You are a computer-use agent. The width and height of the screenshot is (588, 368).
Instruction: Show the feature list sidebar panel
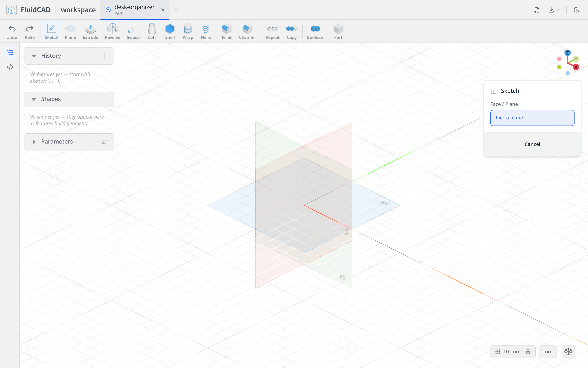10,52
